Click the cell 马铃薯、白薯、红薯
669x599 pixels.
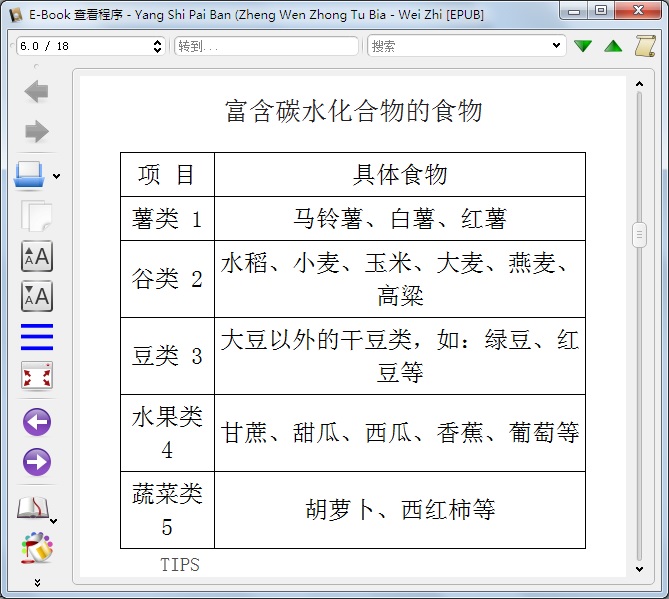pos(400,219)
